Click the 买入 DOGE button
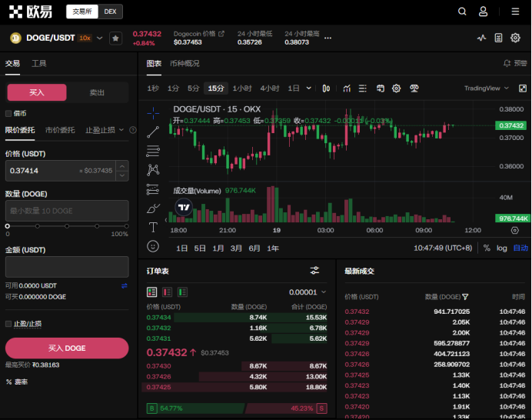 point(67,348)
